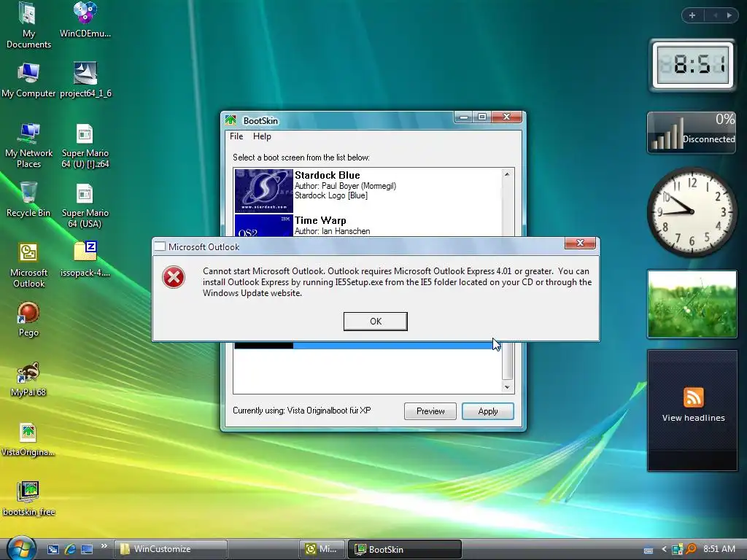Minimize the BootSkin window

[x=463, y=117]
